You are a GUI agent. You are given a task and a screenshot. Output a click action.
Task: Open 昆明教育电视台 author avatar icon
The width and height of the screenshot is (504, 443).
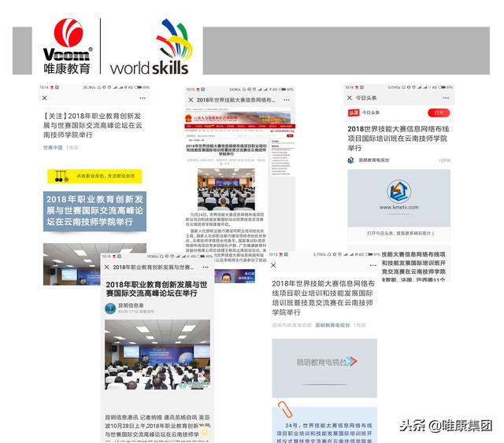click(x=351, y=160)
